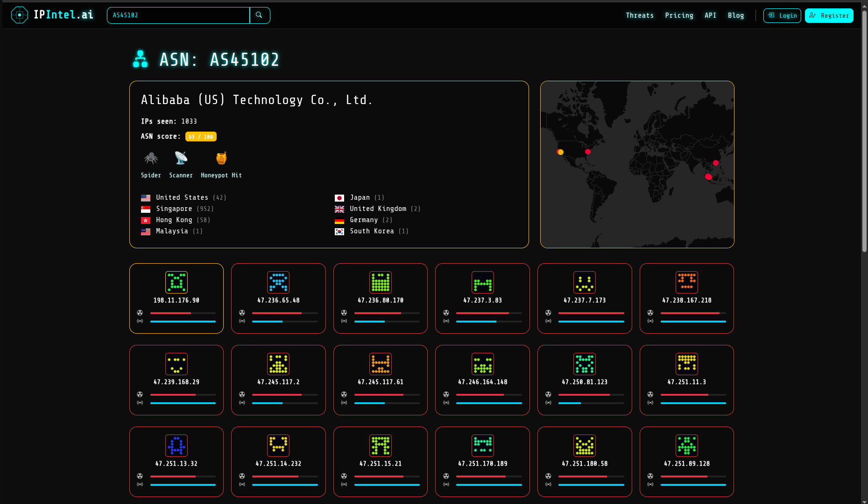Click the door icon inside the Login button
This screenshot has height=504, width=868.
pyautogui.click(x=771, y=15)
